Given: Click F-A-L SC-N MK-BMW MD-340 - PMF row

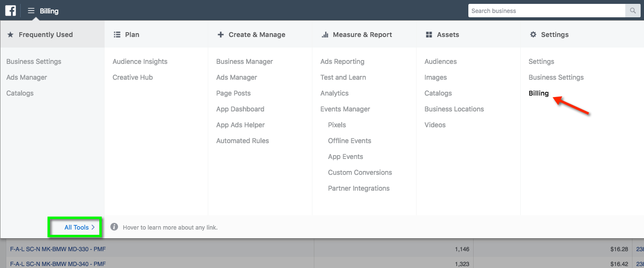Looking at the screenshot, I should click(58, 264).
